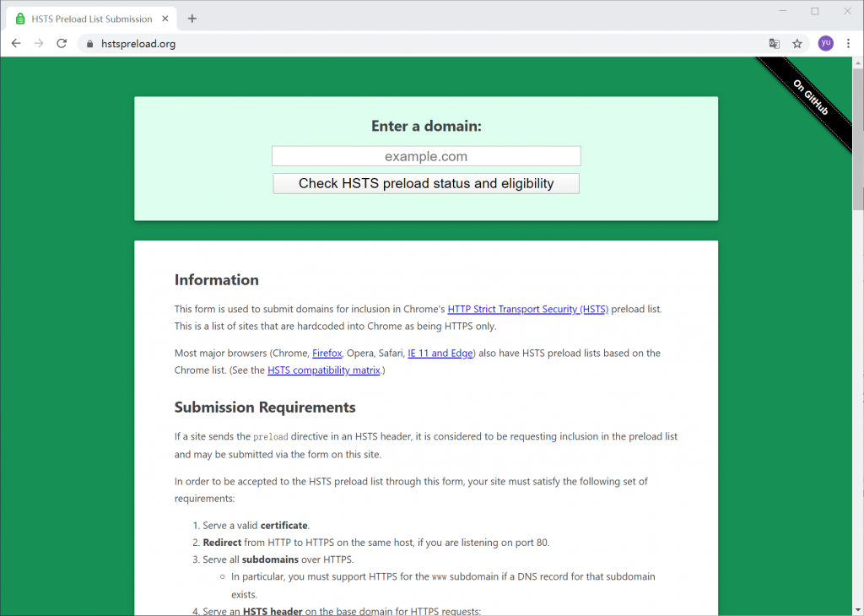This screenshot has width=864, height=616.
Task: Focus the example.com domain input field
Action: [426, 156]
